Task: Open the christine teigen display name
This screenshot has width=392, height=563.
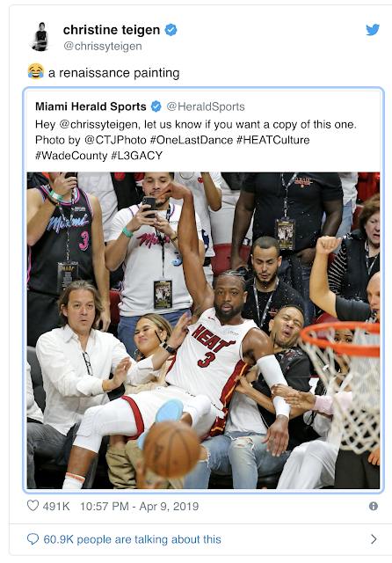Action: coord(111,30)
